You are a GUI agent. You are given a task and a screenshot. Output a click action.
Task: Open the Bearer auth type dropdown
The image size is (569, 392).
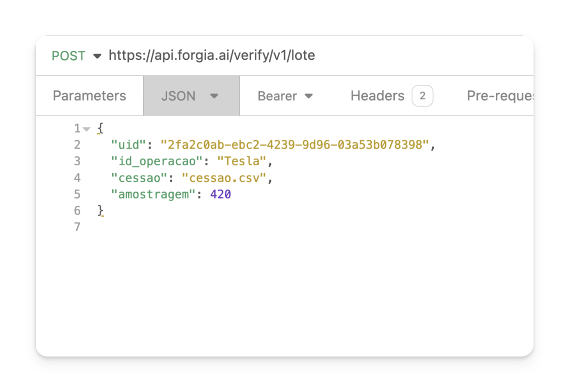pos(309,96)
